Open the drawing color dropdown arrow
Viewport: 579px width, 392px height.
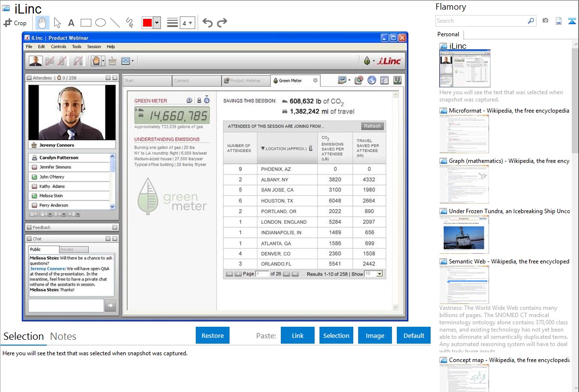tap(157, 23)
